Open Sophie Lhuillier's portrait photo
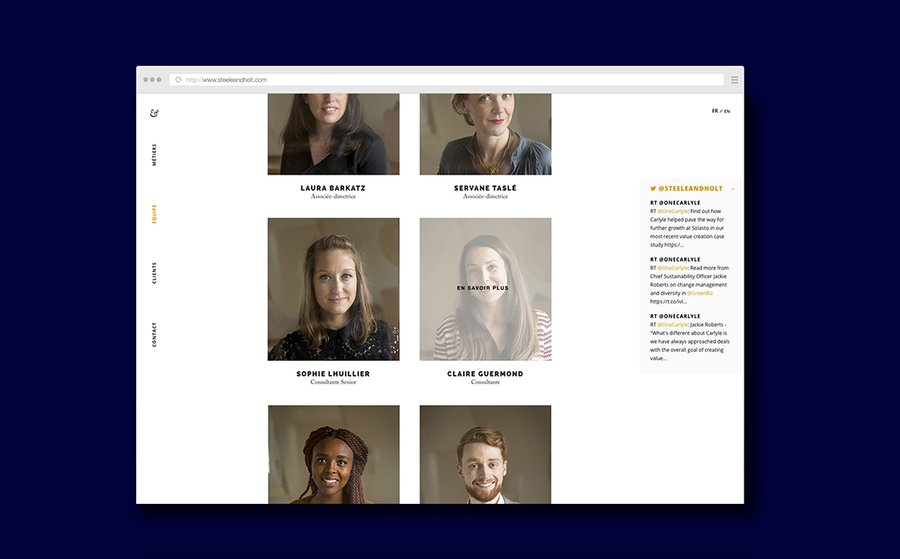 coord(333,289)
